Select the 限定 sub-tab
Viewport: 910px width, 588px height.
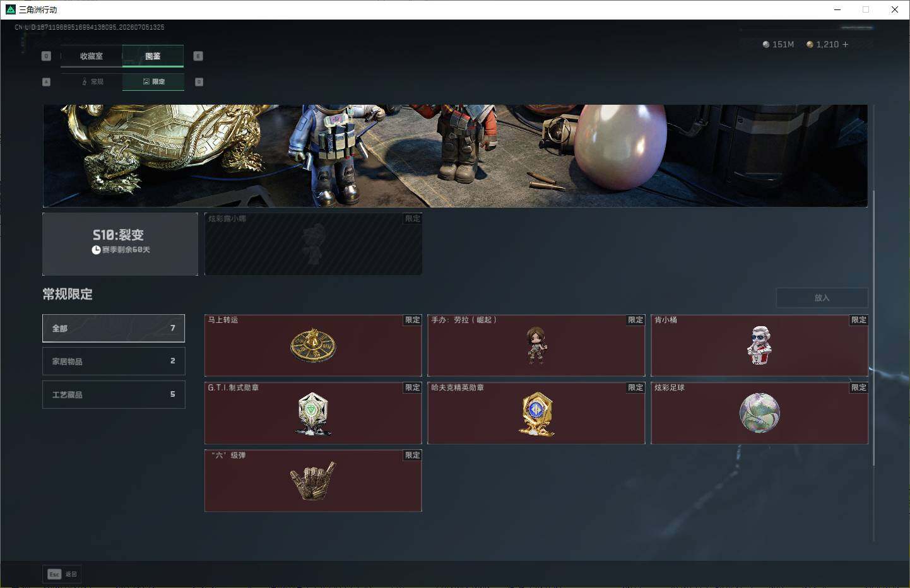coord(153,81)
